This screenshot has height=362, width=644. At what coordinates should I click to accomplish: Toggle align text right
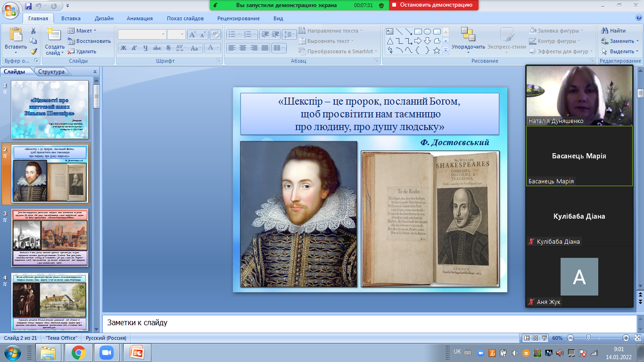(254, 48)
